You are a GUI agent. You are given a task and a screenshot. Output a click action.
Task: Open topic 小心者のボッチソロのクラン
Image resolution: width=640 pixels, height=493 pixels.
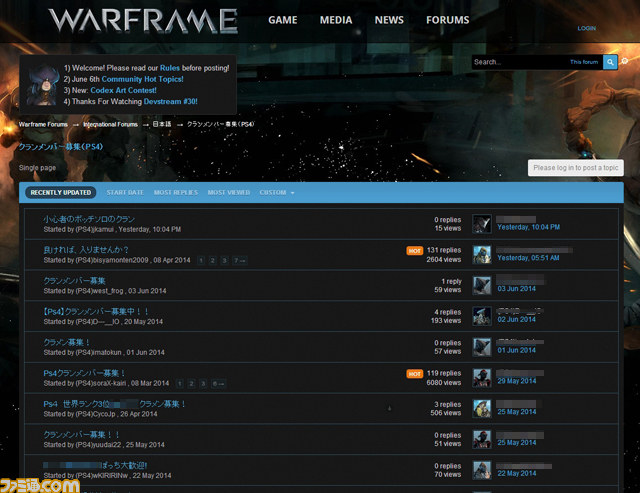89,219
